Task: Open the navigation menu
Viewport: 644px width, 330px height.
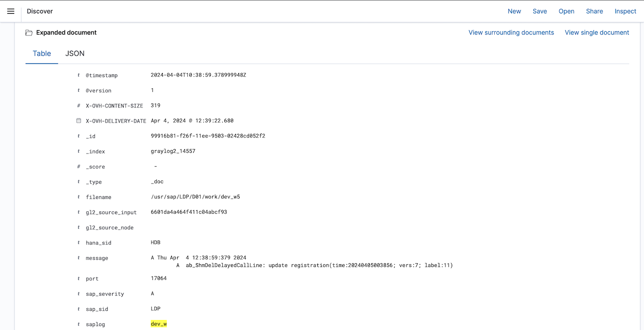Action: click(11, 11)
